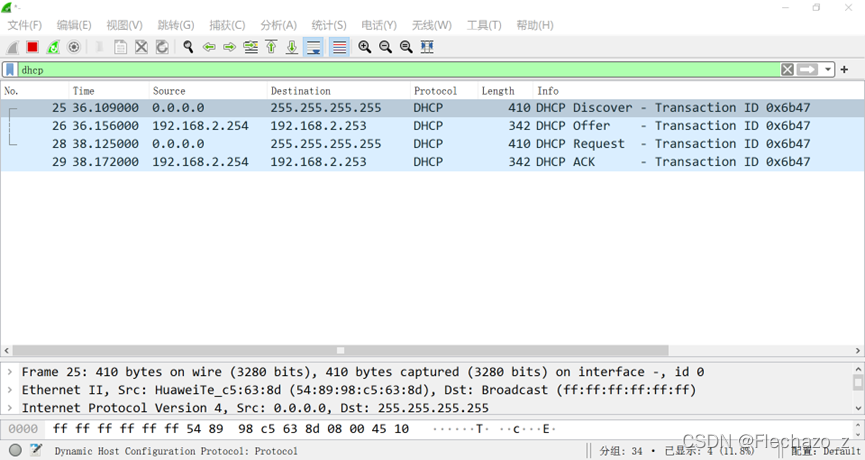Sort by Protocol column header
This screenshot has width=865, height=460.
point(444,91)
